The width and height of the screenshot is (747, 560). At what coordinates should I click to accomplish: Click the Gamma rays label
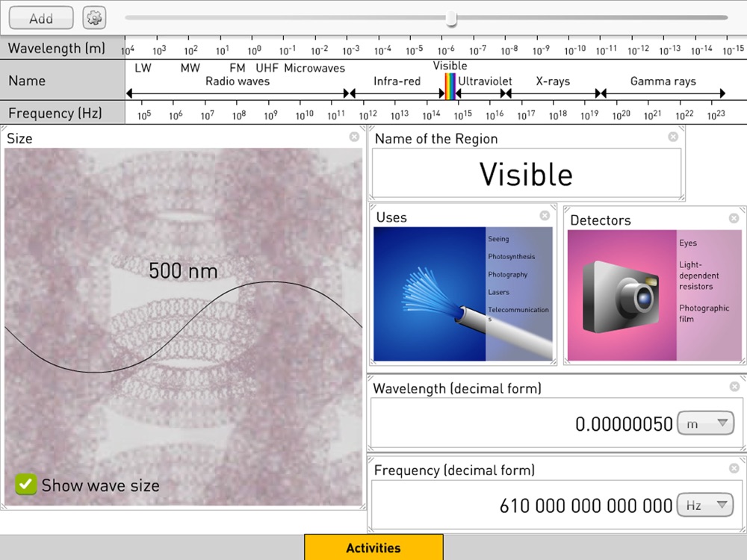pyautogui.click(x=663, y=81)
